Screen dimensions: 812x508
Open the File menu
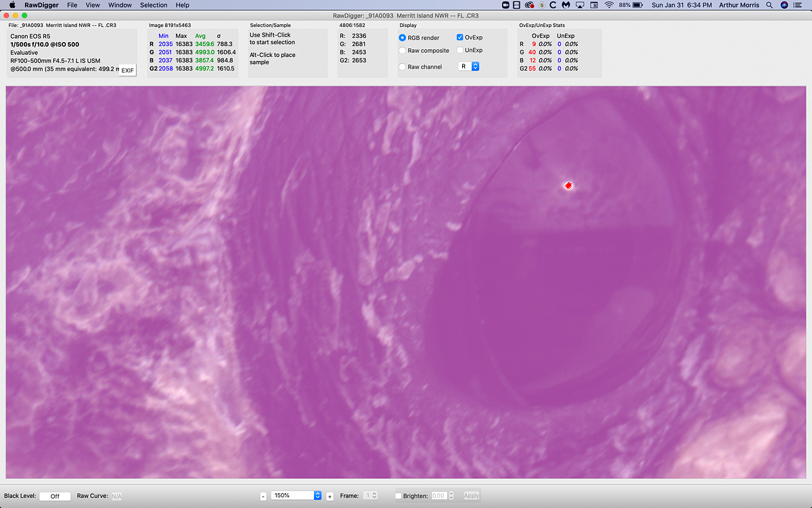tap(72, 5)
